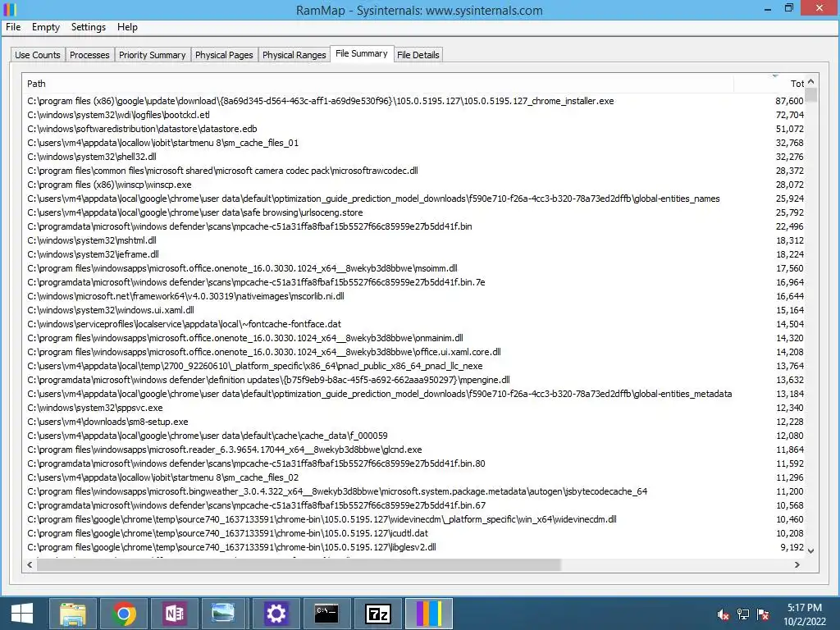Select the glcnd.exe row

tap(415, 449)
